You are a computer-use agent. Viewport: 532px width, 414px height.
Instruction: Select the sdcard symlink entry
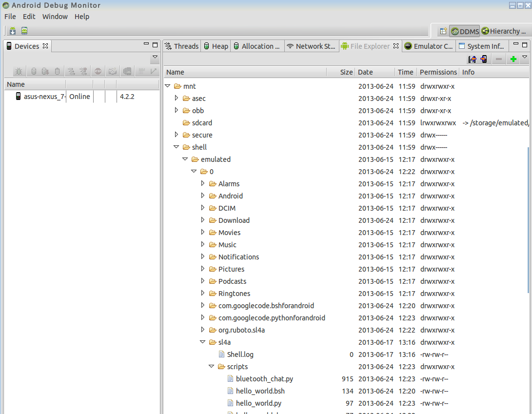pos(202,123)
